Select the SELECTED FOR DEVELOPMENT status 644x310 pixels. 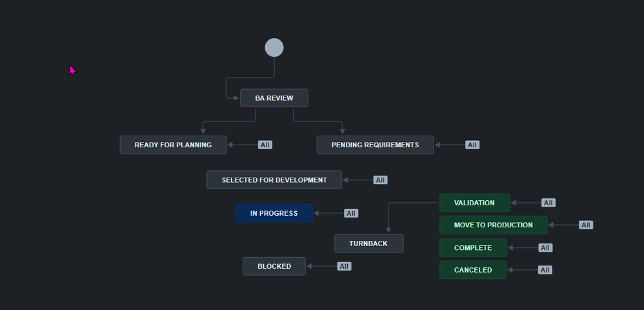pyautogui.click(x=274, y=180)
